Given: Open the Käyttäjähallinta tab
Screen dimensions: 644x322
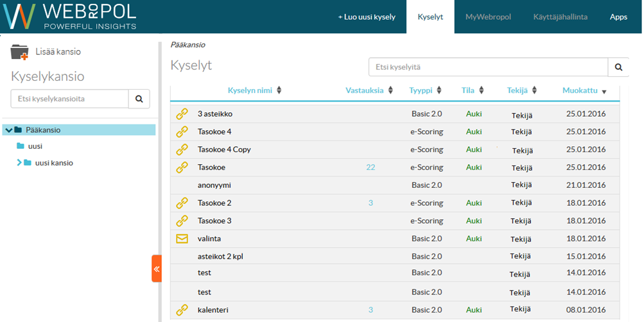Looking at the screenshot, I should click(x=561, y=17).
